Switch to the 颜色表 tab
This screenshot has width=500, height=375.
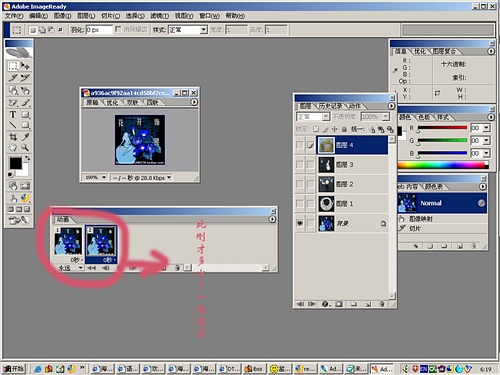pyautogui.click(x=434, y=187)
